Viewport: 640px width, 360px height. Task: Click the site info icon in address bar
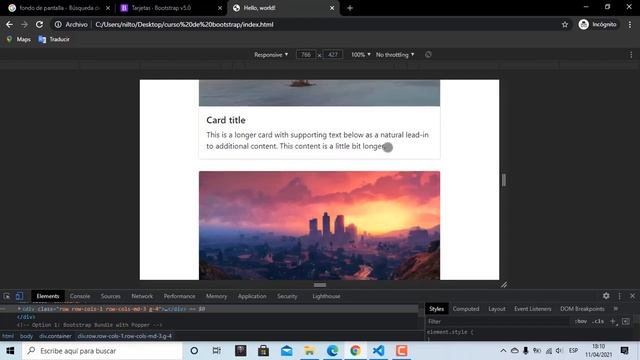[58, 24]
